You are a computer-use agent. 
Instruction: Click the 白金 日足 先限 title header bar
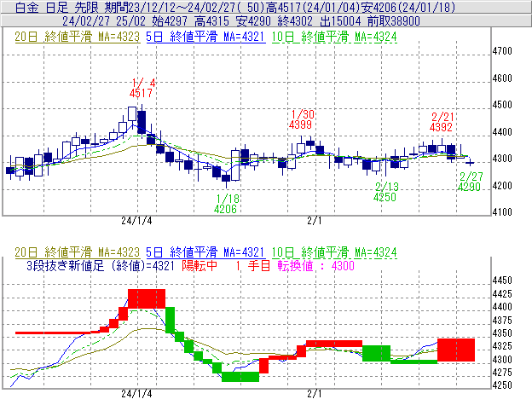pos(266,7)
